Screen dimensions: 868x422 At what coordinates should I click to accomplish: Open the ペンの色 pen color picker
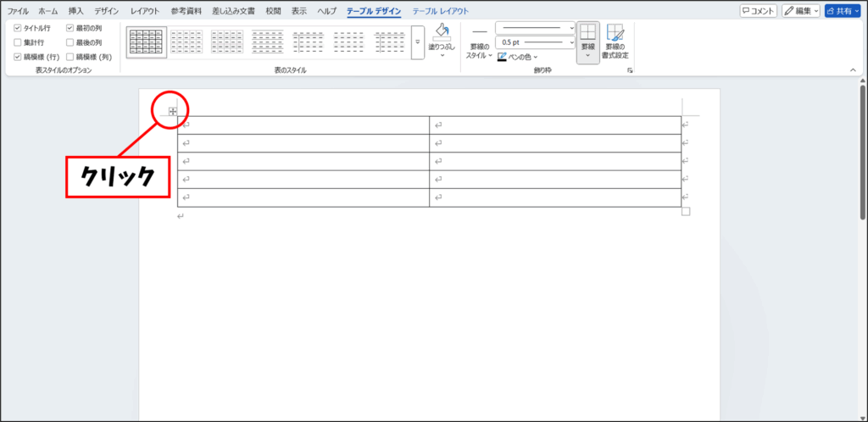518,57
